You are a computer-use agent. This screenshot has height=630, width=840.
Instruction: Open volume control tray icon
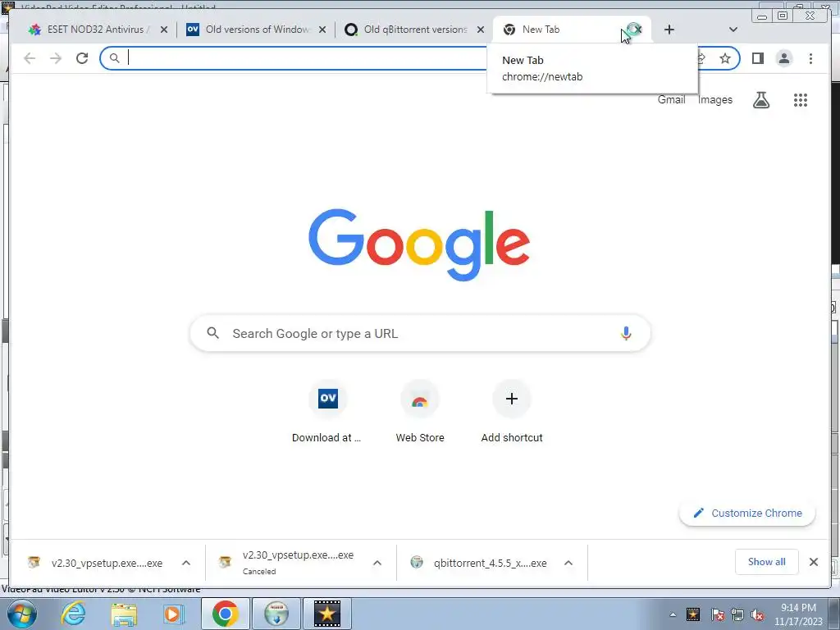click(757, 615)
